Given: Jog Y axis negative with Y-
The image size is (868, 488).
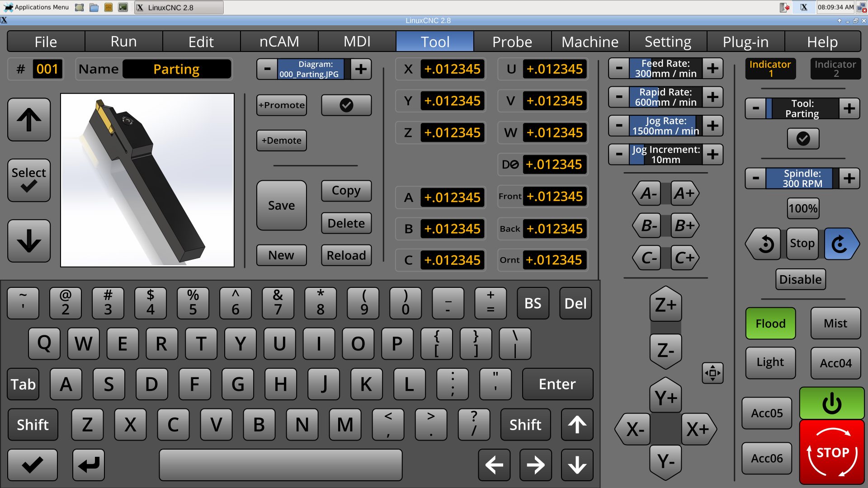Looking at the screenshot, I should (x=665, y=461).
